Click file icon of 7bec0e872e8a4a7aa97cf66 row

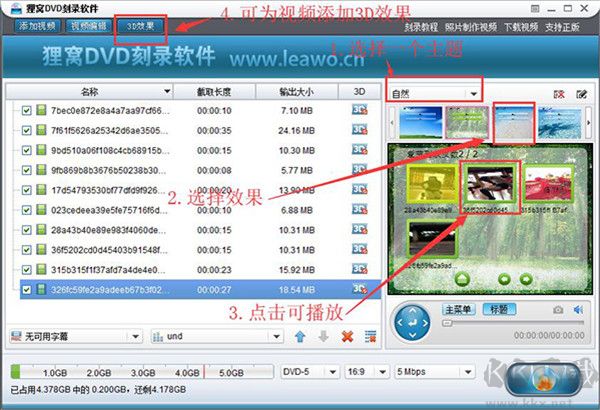41,110
